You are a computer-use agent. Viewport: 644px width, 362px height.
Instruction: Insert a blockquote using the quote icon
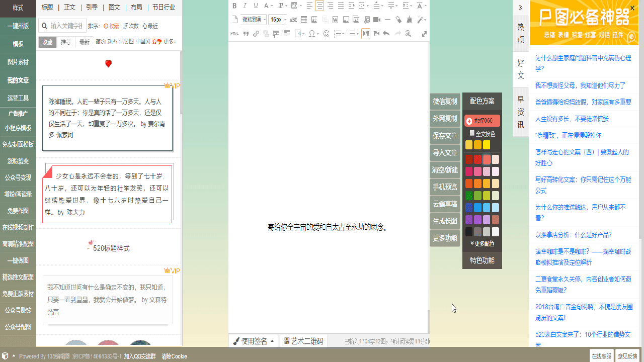(246, 34)
